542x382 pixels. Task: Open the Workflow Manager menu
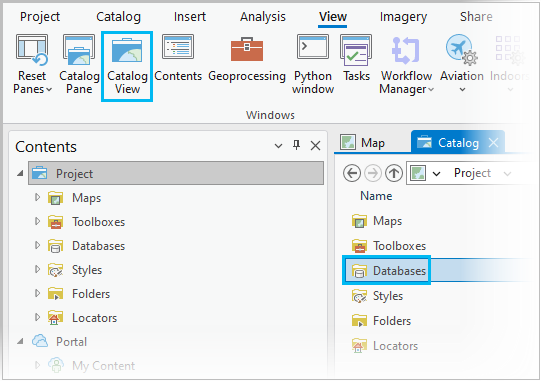[406, 64]
